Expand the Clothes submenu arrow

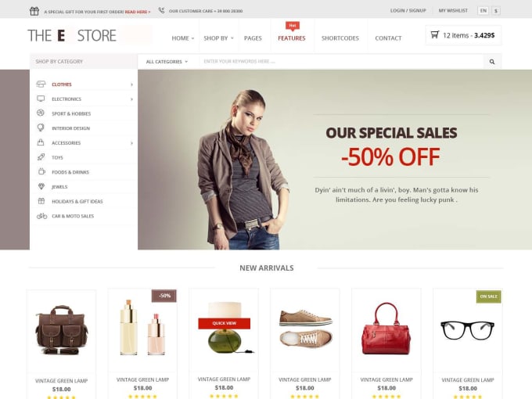(x=131, y=84)
